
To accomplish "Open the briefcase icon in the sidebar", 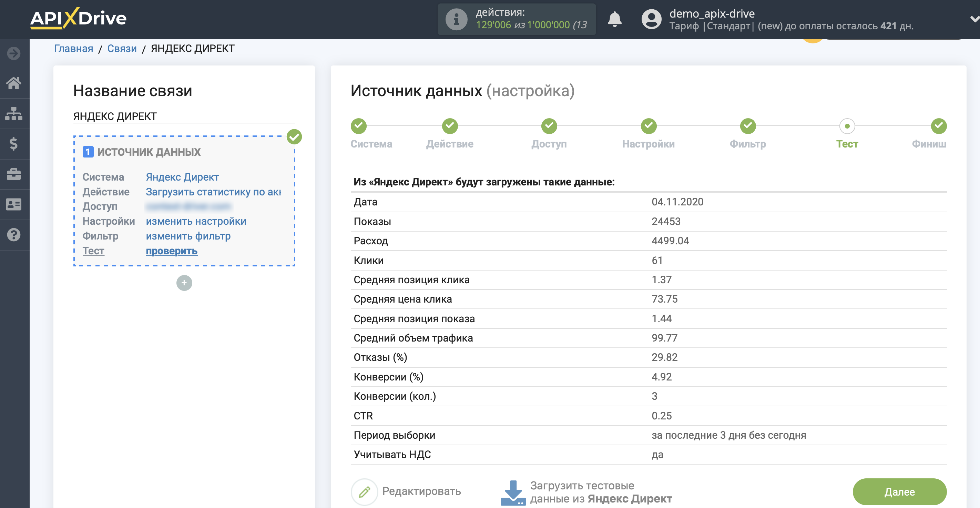I will coord(14,174).
